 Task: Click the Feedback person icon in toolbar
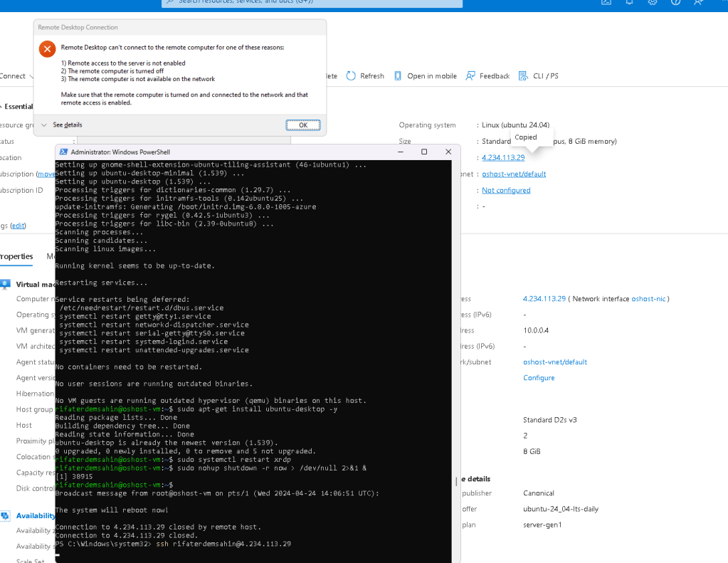coord(470,75)
